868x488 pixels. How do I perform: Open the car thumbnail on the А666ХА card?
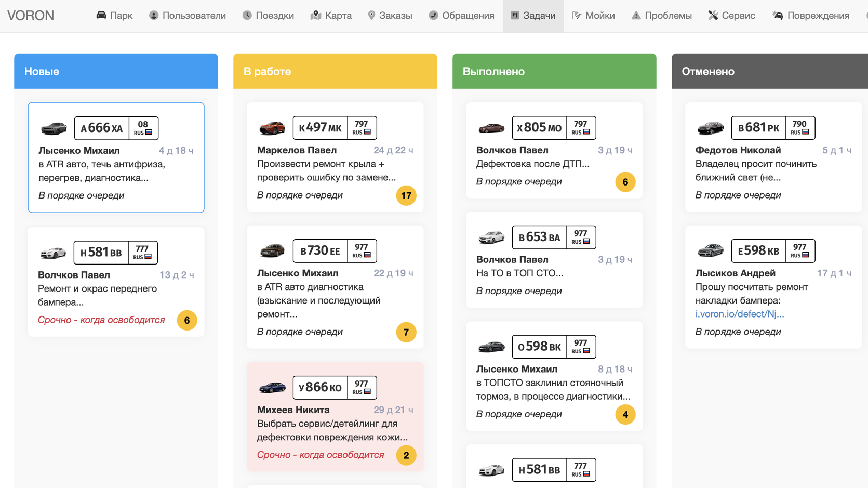(54, 128)
